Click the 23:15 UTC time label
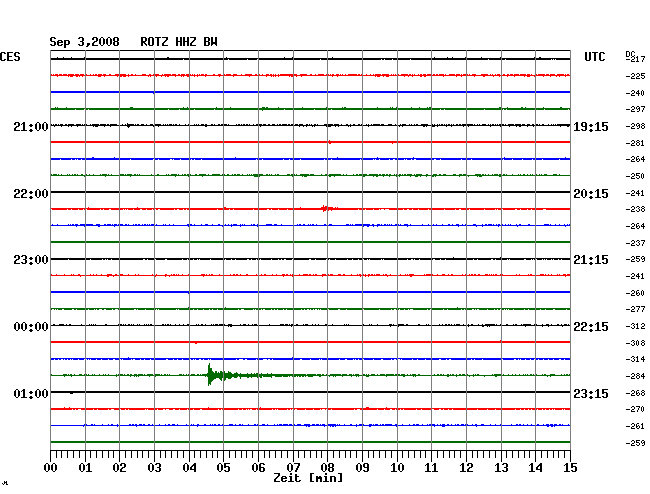The height and width of the screenshot is (494, 650). (591, 393)
